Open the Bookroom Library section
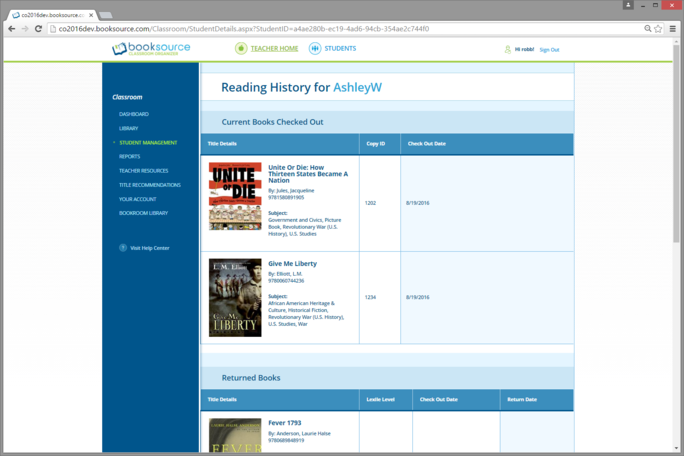 click(x=144, y=213)
